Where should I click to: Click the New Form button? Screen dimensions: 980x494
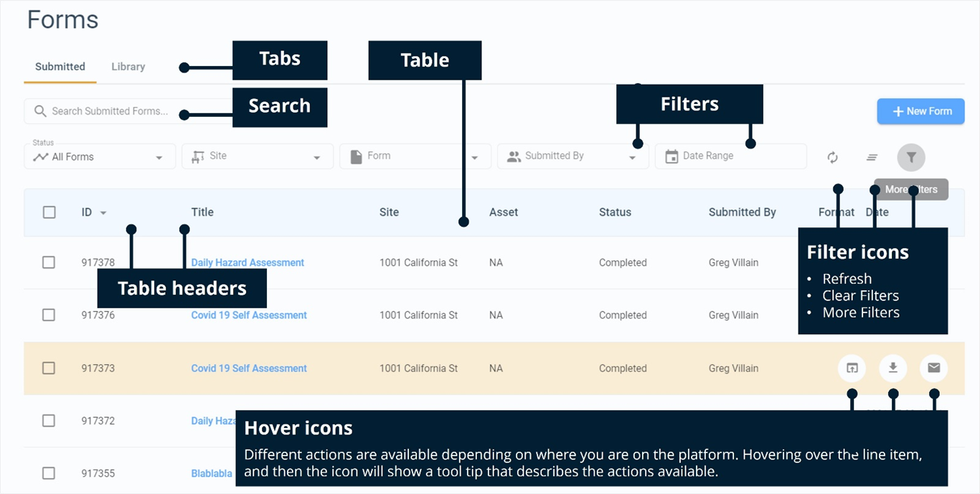(x=920, y=111)
